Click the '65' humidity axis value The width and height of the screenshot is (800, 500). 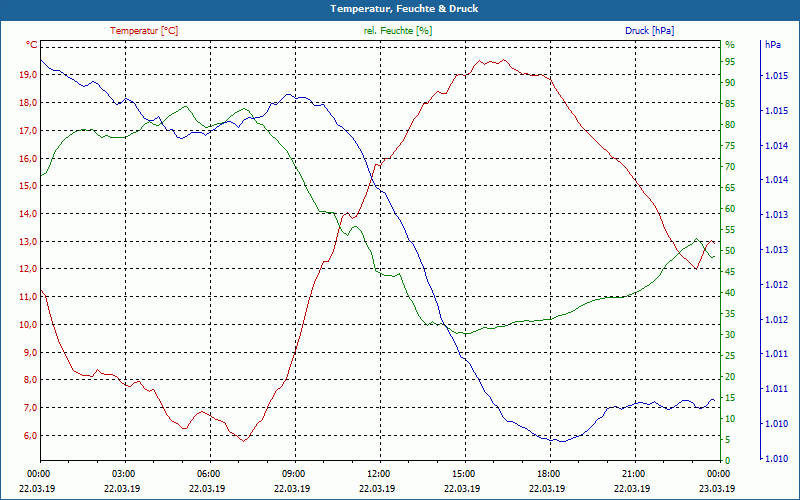(730, 188)
